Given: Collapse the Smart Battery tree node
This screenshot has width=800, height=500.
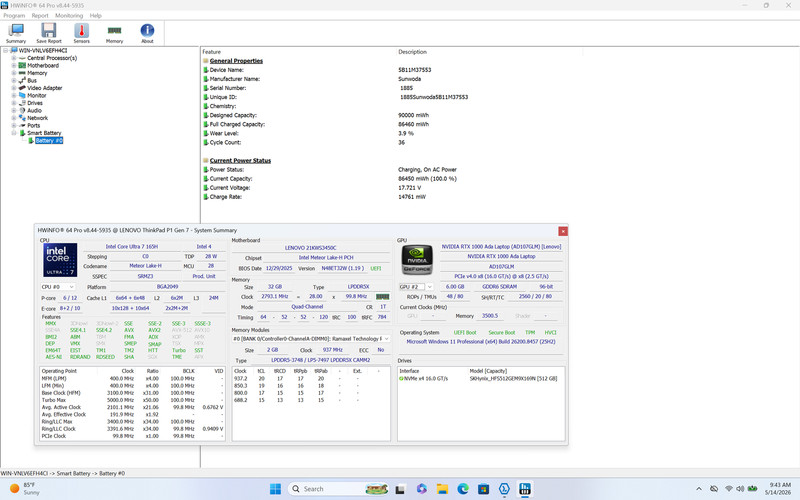Looking at the screenshot, I should pyautogui.click(x=14, y=133).
